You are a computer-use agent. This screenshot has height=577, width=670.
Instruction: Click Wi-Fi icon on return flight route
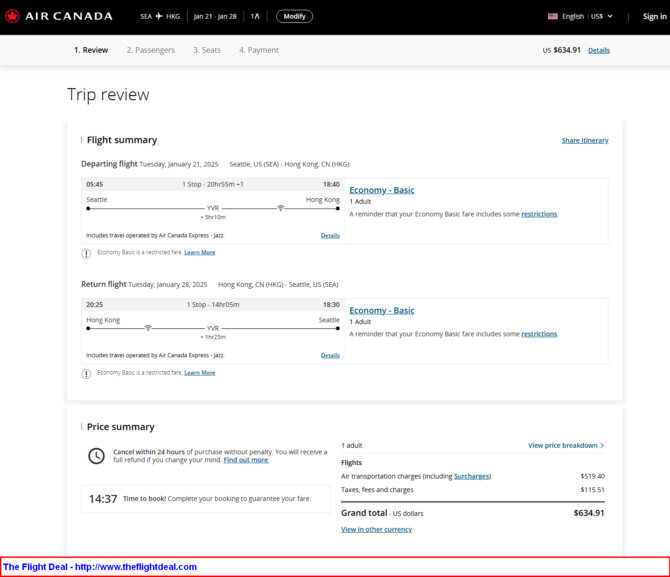(x=148, y=328)
